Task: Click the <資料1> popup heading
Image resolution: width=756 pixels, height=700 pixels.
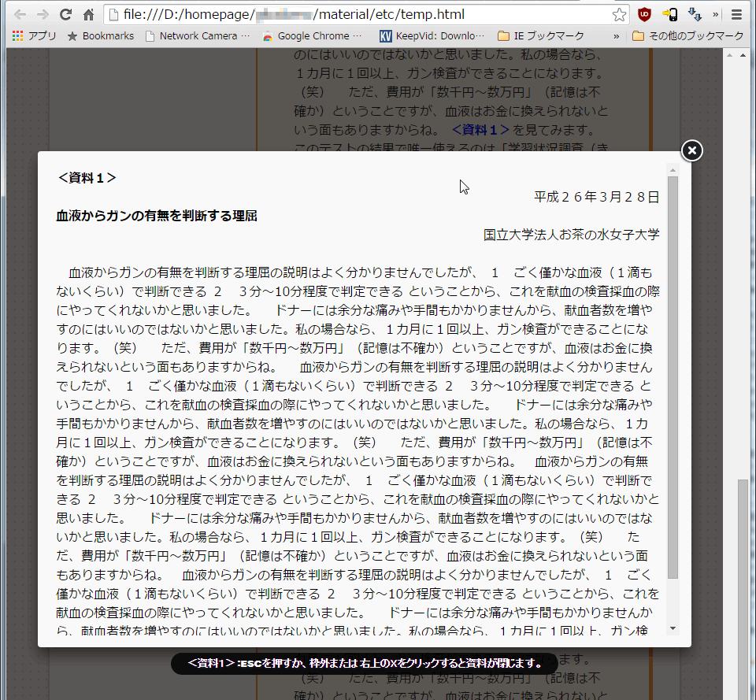Action: click(87, 178)
